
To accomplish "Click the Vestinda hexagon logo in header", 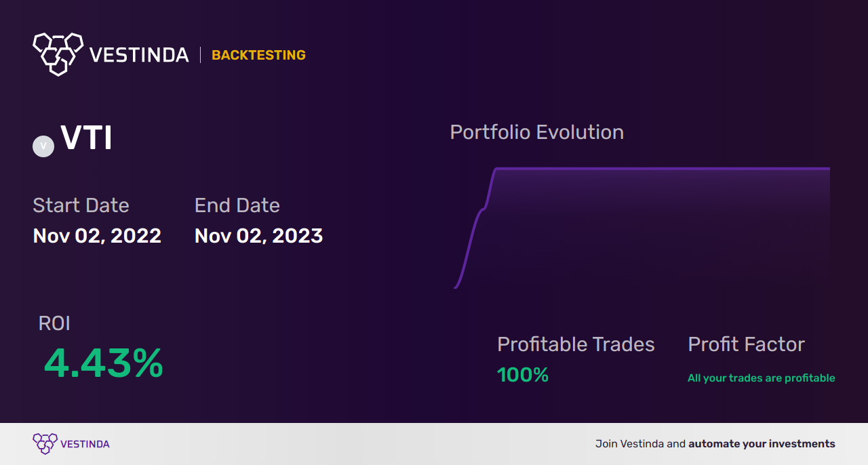I will 58,54.
